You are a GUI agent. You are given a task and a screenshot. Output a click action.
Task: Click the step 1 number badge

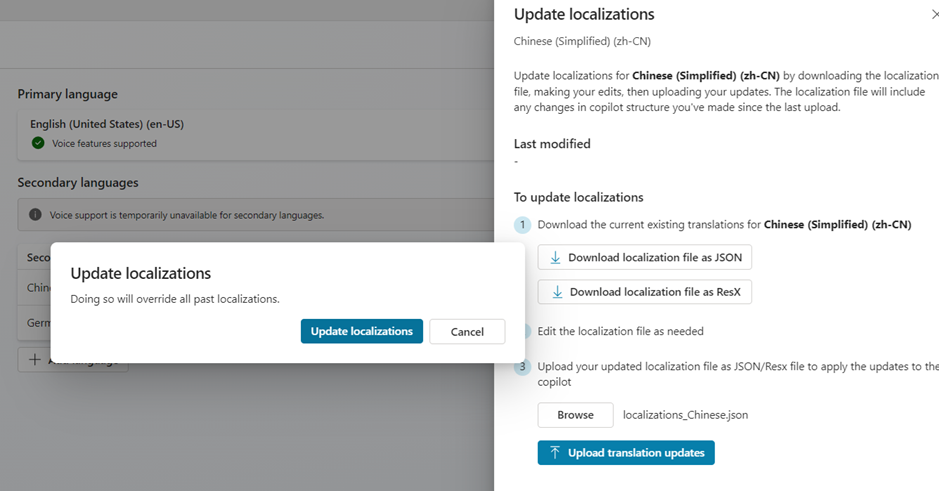tap(522, 225)
